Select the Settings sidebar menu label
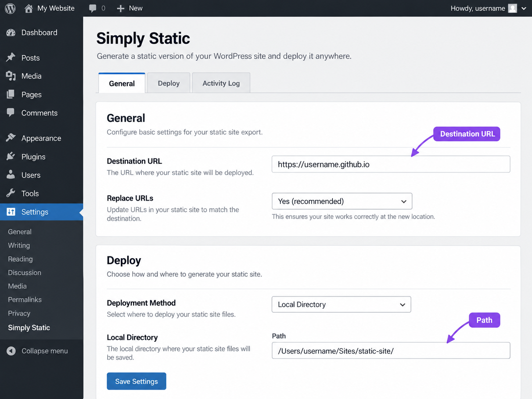This screenshot has width=532, height=399. pos(35,212)
